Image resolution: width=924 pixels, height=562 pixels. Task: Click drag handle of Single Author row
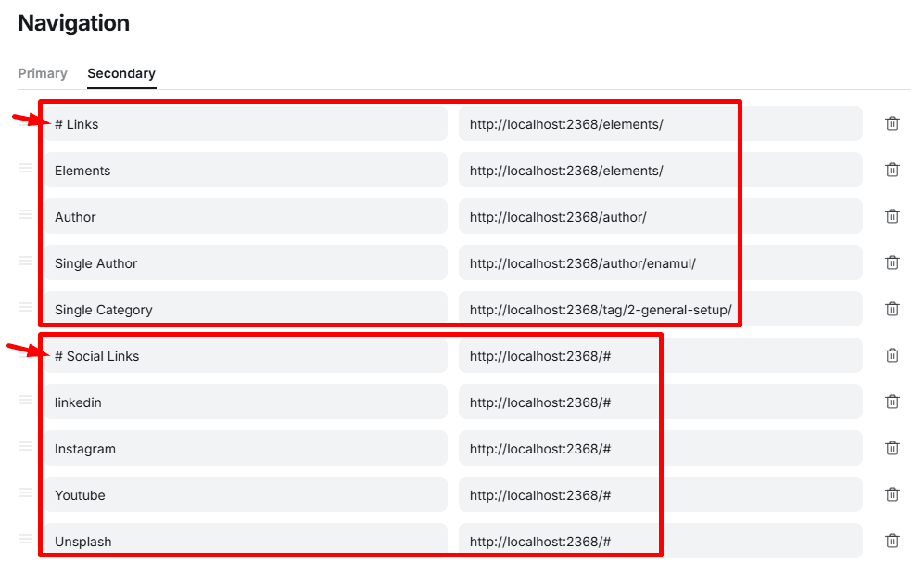(25, 261)
